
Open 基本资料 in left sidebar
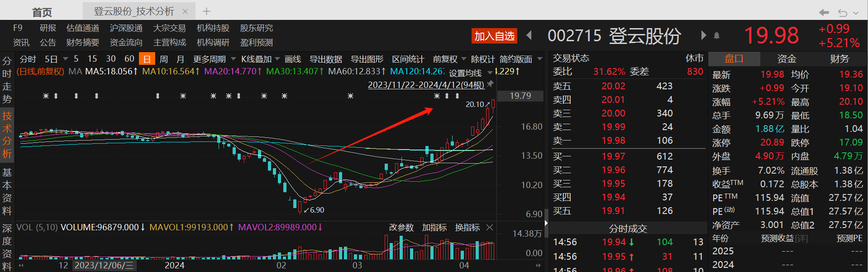tap(7, 191)
